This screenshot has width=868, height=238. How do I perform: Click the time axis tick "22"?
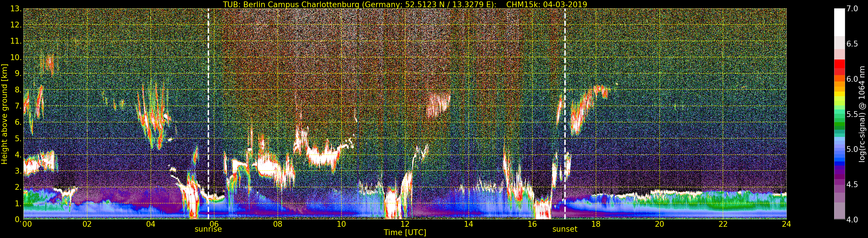723,224
